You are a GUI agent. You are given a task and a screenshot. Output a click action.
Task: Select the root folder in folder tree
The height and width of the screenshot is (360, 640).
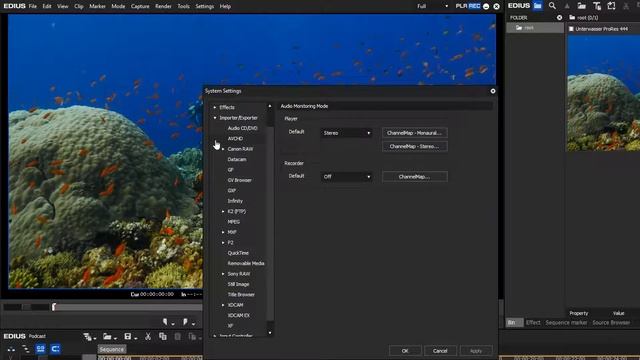[535, 28]
